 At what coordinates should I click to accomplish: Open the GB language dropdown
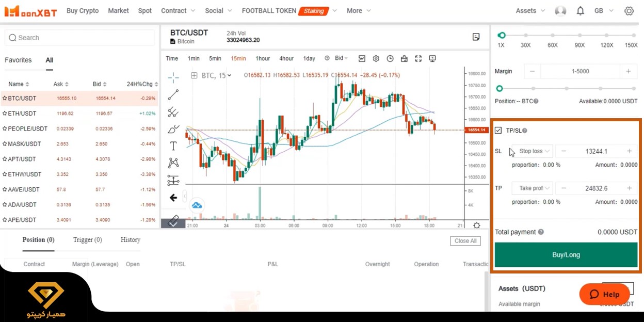click(x=603, y=10)
